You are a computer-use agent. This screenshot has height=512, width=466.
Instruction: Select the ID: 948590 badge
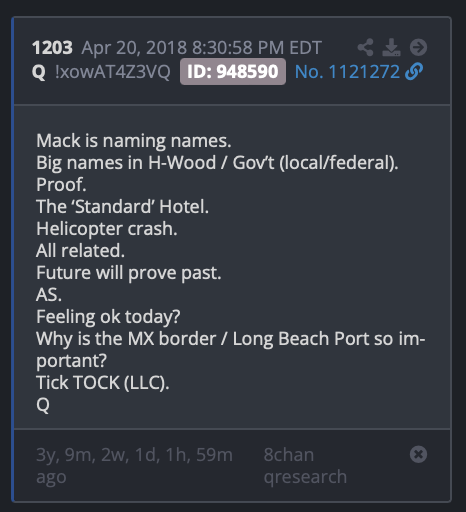tap(233, 71)
